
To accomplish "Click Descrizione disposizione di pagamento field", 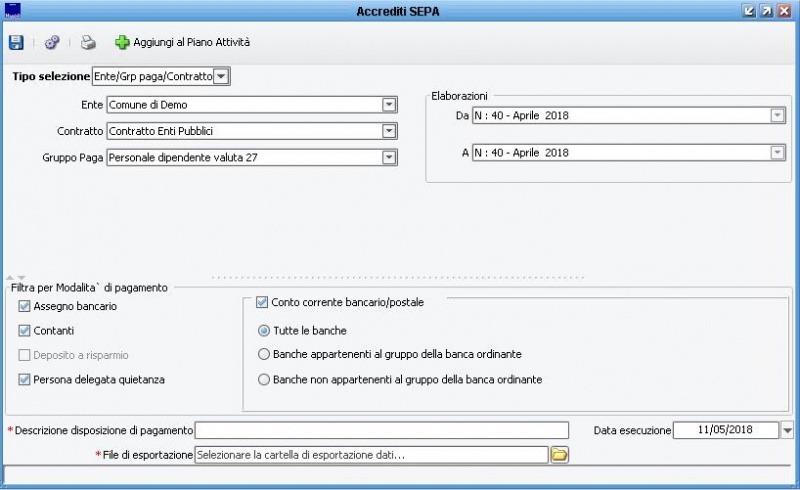I will 382,430.
